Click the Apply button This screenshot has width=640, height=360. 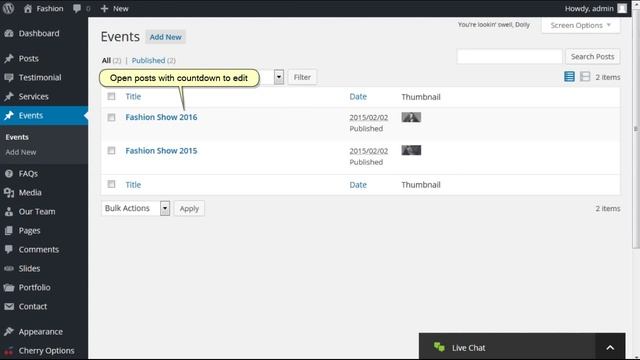[189, 209]
